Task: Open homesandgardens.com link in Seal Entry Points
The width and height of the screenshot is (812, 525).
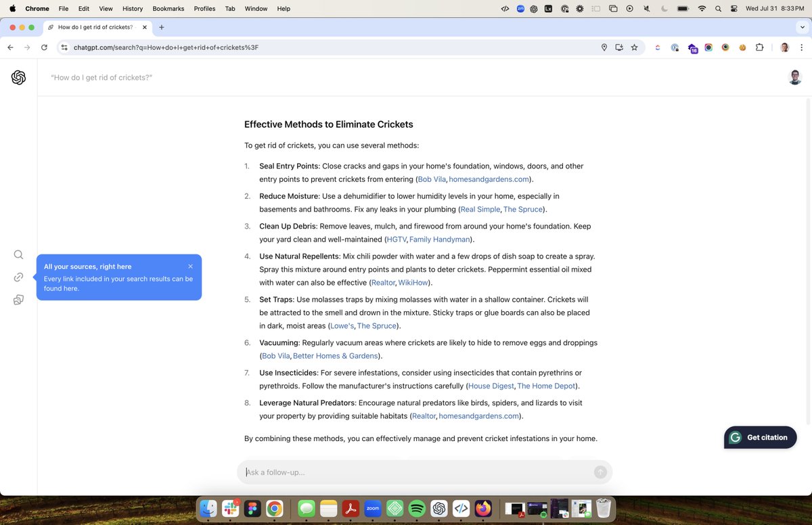Action: [489, 179]
